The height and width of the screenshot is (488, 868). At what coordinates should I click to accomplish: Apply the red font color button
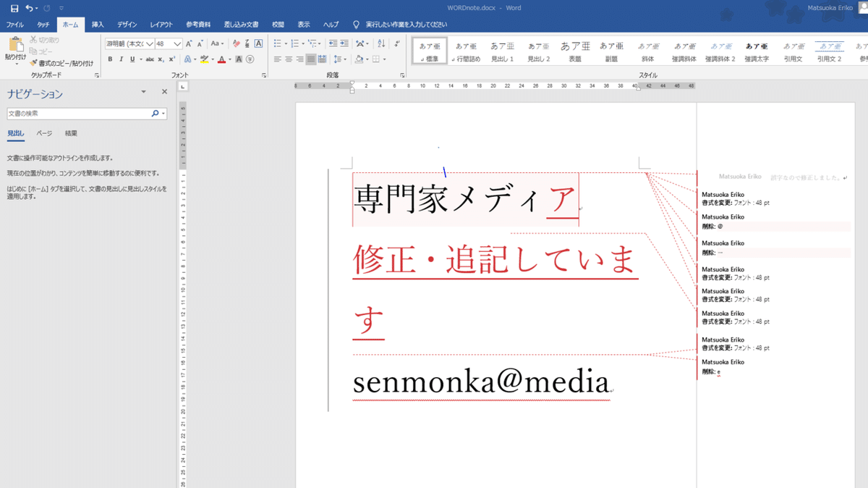pyautogui.click(x=221, y=59)
